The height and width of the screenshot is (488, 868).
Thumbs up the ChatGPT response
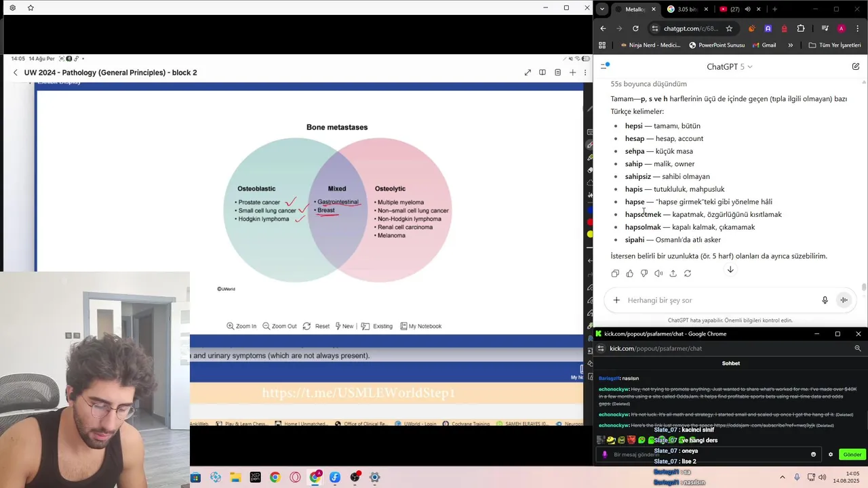(x=630, y=273)
